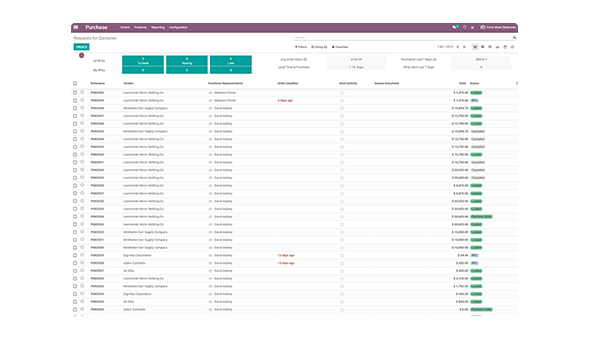Screen dimensions: 590x360
Task: Switch to the kanban view icon
Action: click(482, 47)
